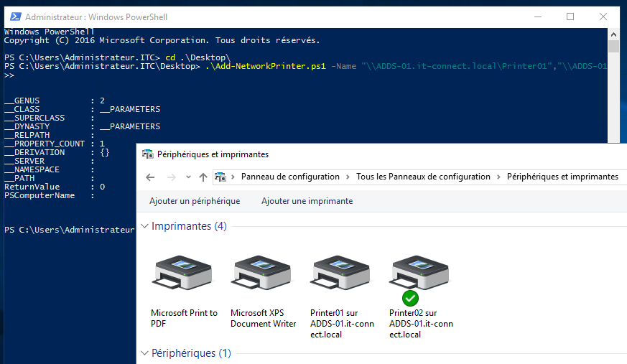
Task: Open Tous les Panneaux de configuration breadcrumb
Action: pyautogui.click(x=423, y=177)
